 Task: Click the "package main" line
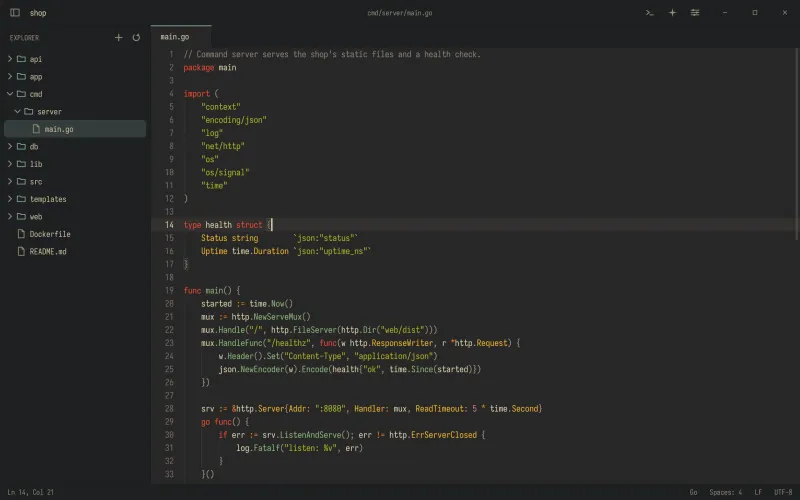210,67
